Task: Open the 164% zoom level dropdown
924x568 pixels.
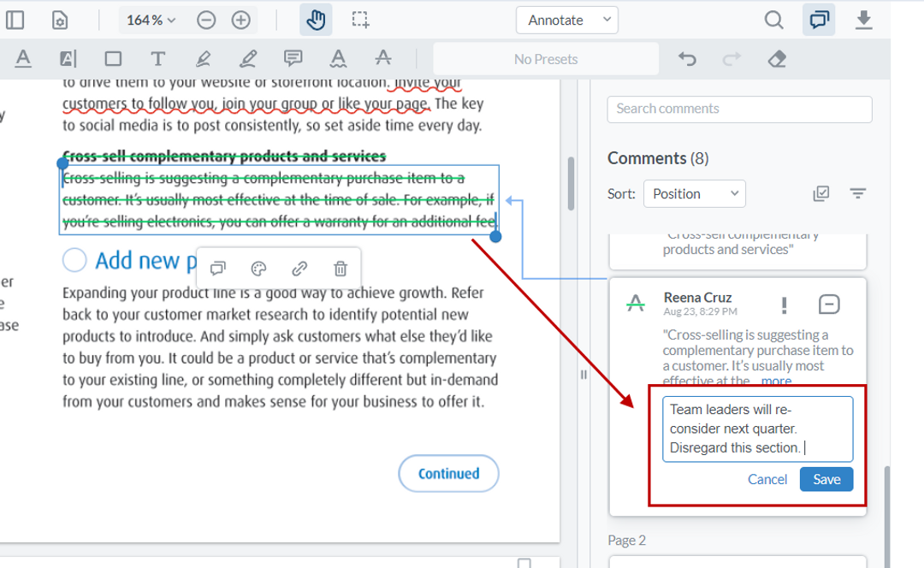Action: point(150,19)
